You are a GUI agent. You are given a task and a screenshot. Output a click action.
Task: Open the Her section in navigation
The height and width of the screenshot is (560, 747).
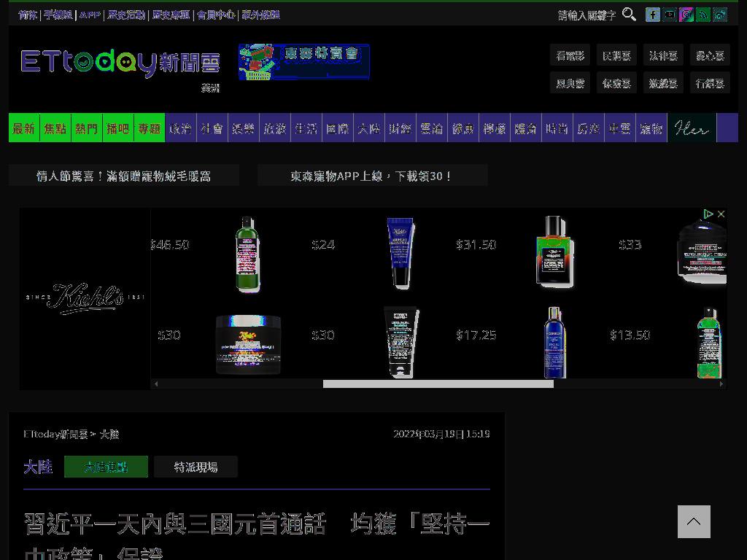click(x=692, y=128)
